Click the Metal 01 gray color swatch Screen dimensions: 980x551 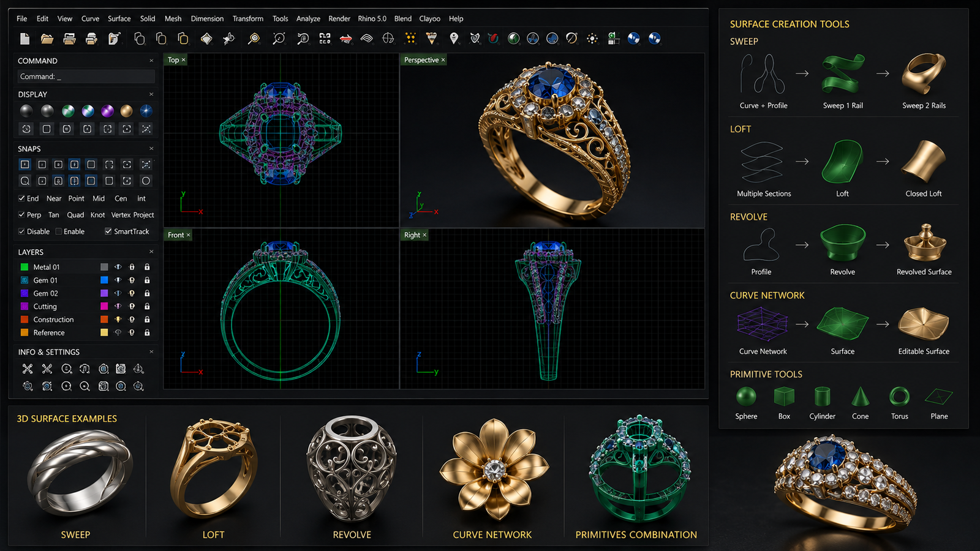[104, 267]
